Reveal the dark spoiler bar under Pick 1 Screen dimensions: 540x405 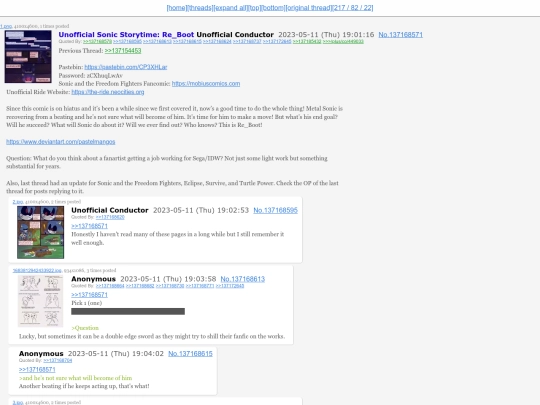[x=128, y=311]
